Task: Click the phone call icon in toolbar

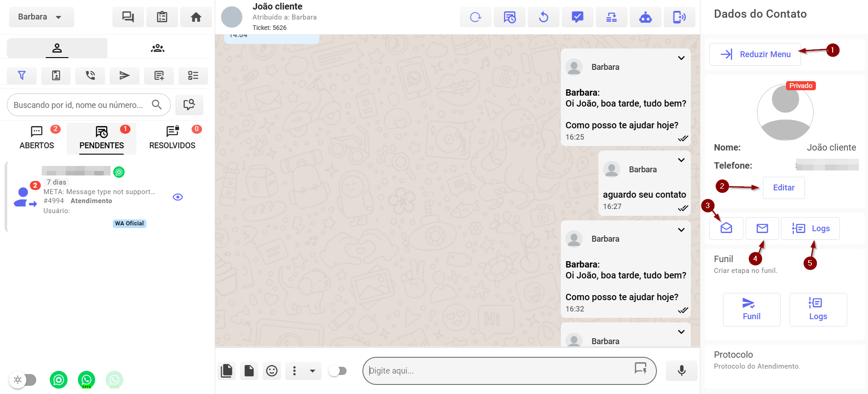Action: click(90, 75)
